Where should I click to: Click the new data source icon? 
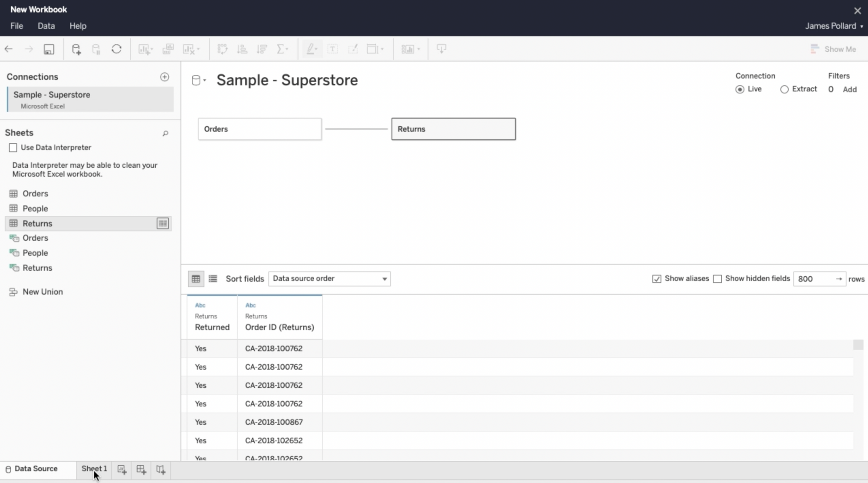coord(76,49)
